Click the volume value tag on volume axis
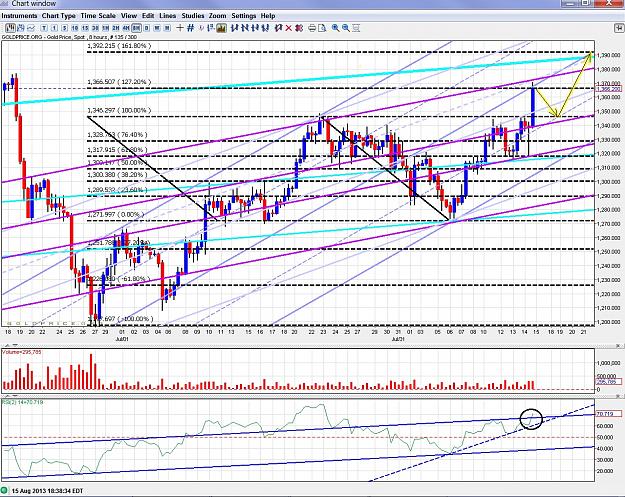625x497 pixels. point(606,382)
